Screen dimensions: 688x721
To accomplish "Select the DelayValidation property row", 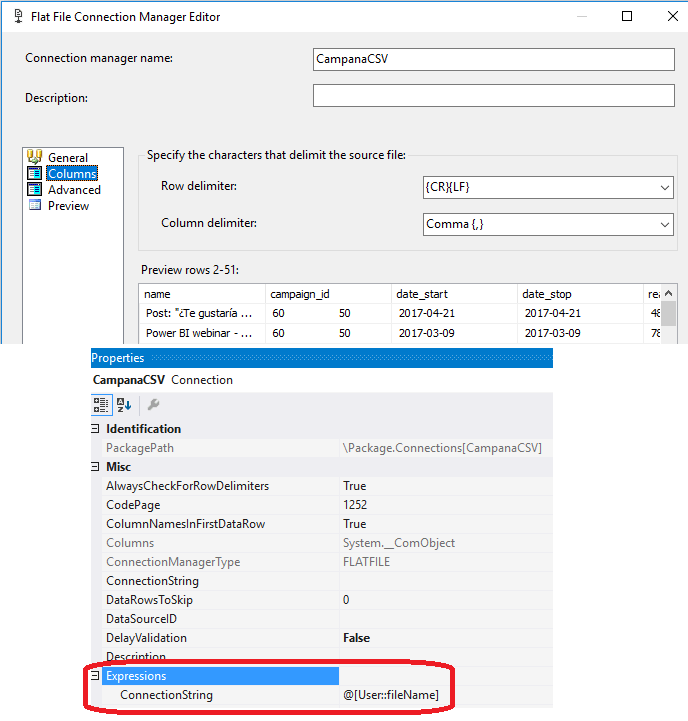I will tap(146, 638).
